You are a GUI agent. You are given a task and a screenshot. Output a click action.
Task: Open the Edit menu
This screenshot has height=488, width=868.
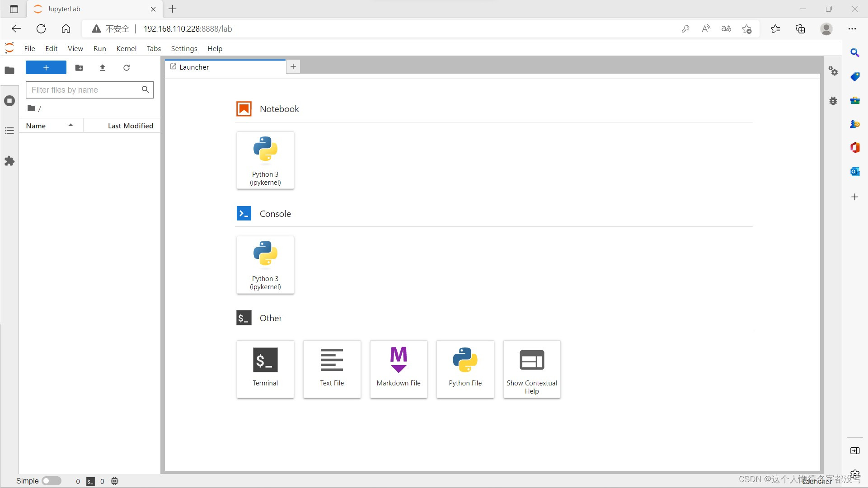(52, 48)
